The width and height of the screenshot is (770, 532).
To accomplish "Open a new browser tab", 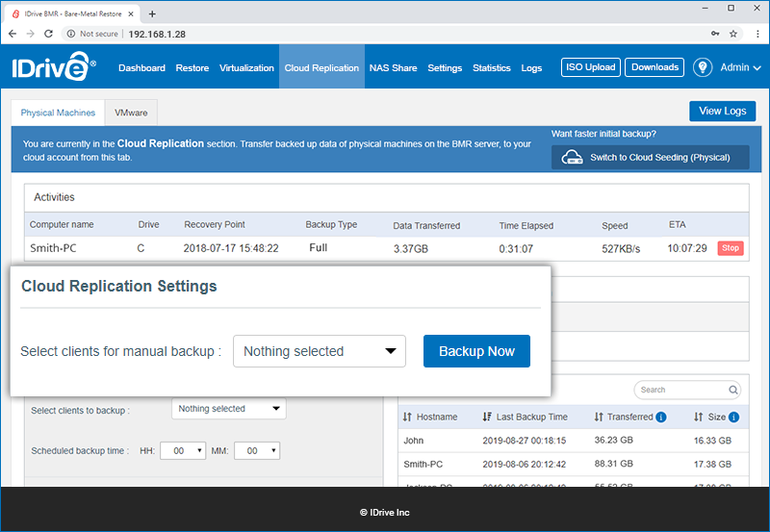I will click(152, 13).
